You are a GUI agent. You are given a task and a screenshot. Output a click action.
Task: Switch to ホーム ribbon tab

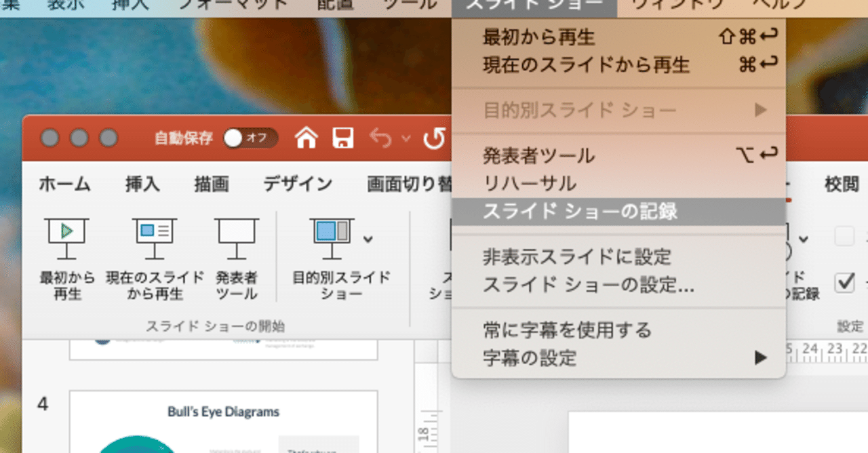point(64,184)
